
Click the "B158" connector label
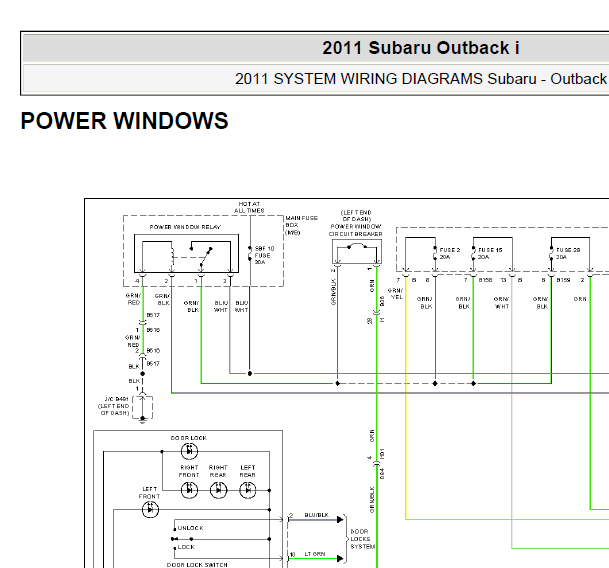485,280
